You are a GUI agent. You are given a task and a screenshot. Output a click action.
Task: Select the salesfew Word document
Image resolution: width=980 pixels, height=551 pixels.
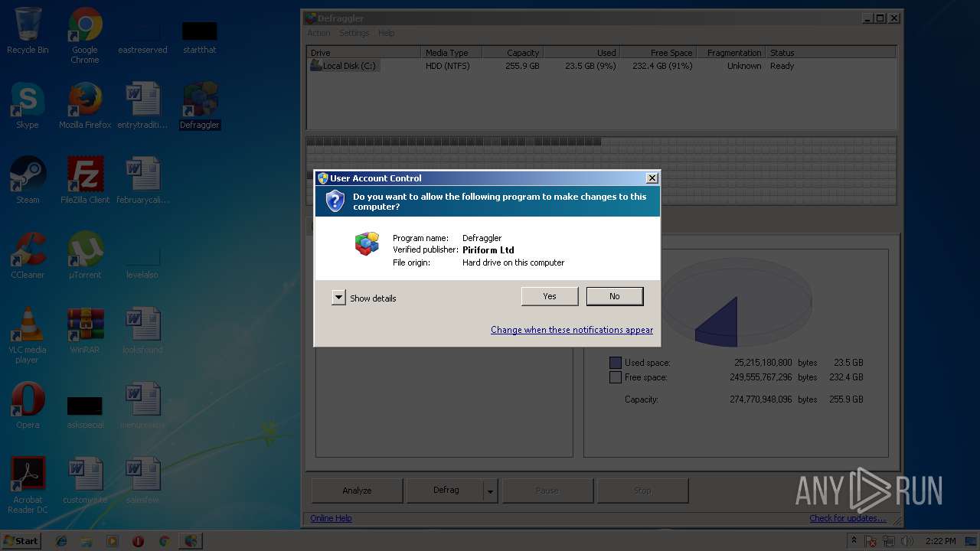[x=142, y=481]
